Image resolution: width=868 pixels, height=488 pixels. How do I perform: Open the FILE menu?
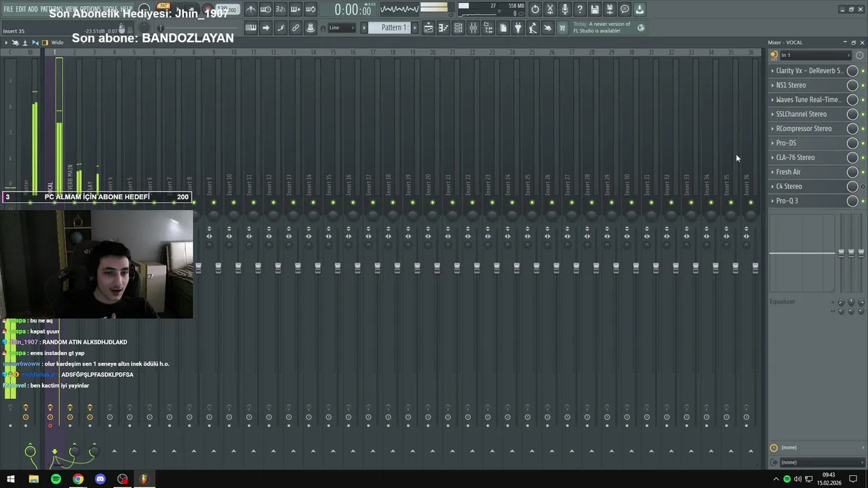[x=9, y=9]
